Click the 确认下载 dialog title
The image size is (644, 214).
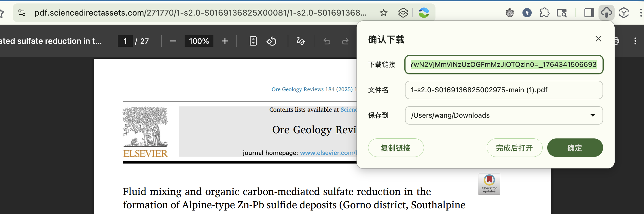coord(386,40)
